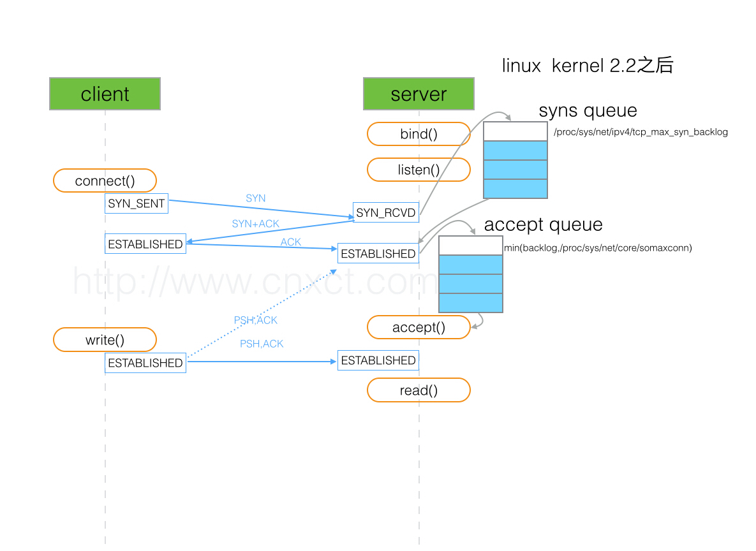Screen dimensions: 756x551
Task: Toggle the client ESTABLISHED state below connect()
Action: (x=145, y=243)
